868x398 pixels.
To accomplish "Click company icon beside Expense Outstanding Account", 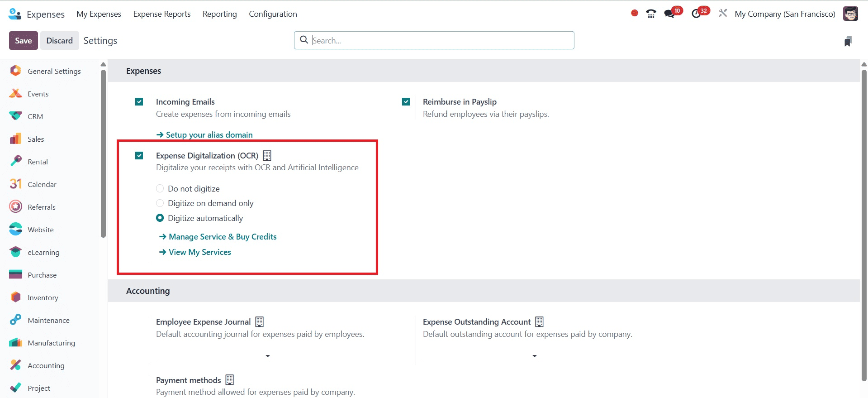I will (539, 322).
